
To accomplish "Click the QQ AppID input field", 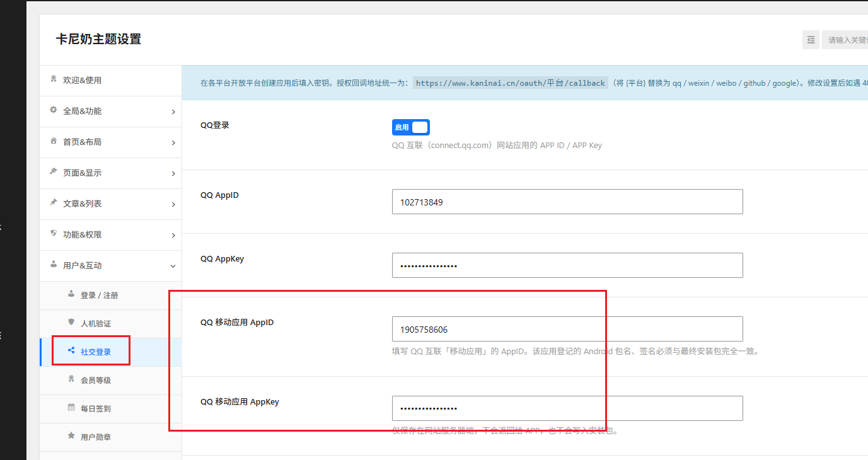I will coord(567,202).
